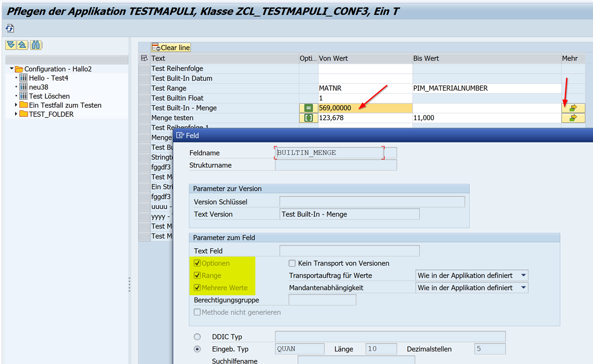This screenshot has width=593, height=364.
Task: Select the DDIC Typ radio button
Action: [x=197, y=337]
